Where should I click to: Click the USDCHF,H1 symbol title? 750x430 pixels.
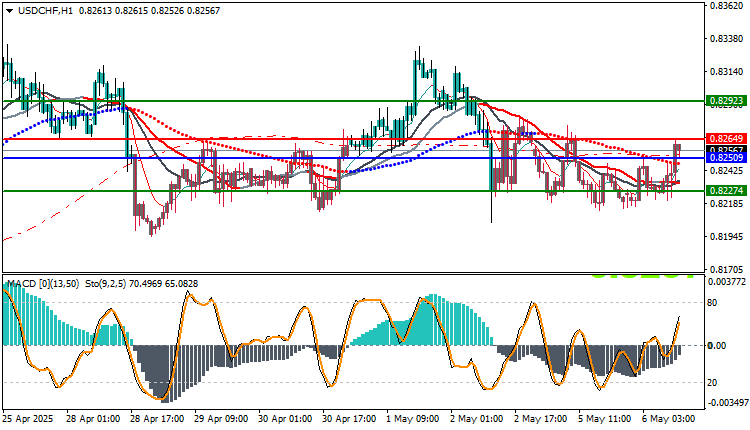click(x=45, y=11)
